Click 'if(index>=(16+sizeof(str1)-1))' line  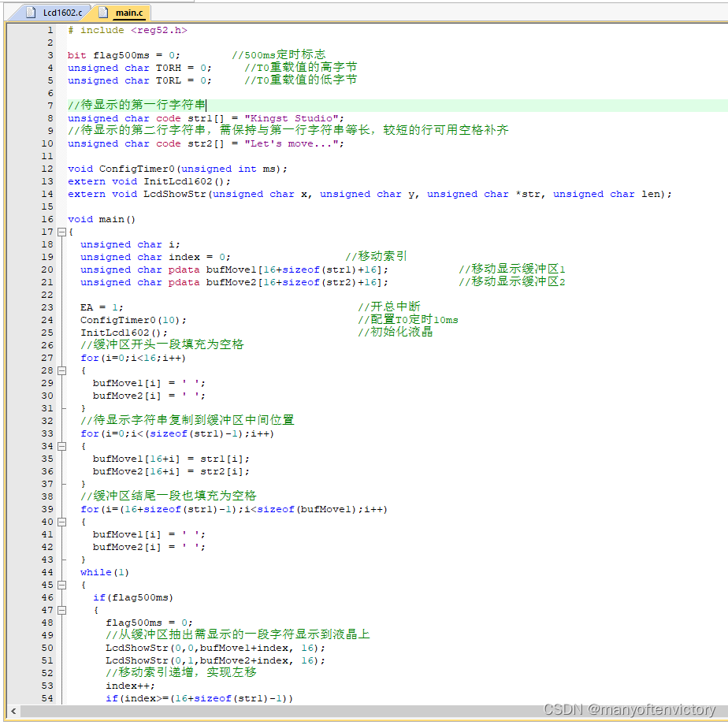(x=199, y=698)
